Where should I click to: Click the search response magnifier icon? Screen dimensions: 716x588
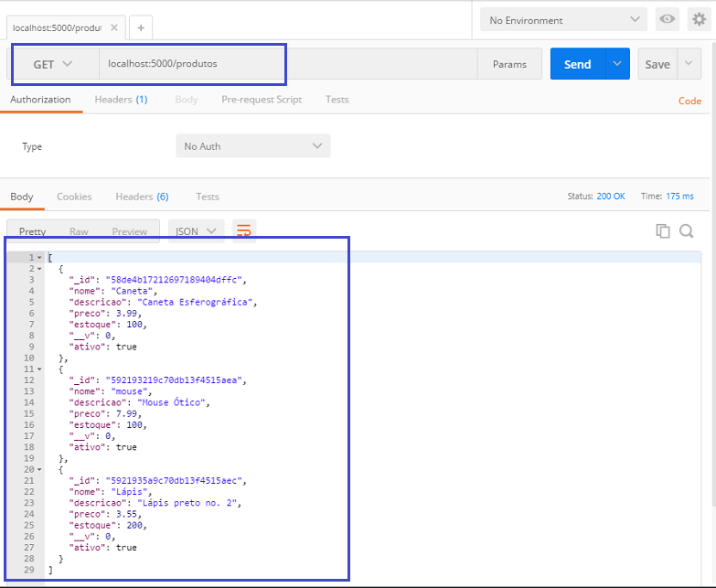point(687,231)
